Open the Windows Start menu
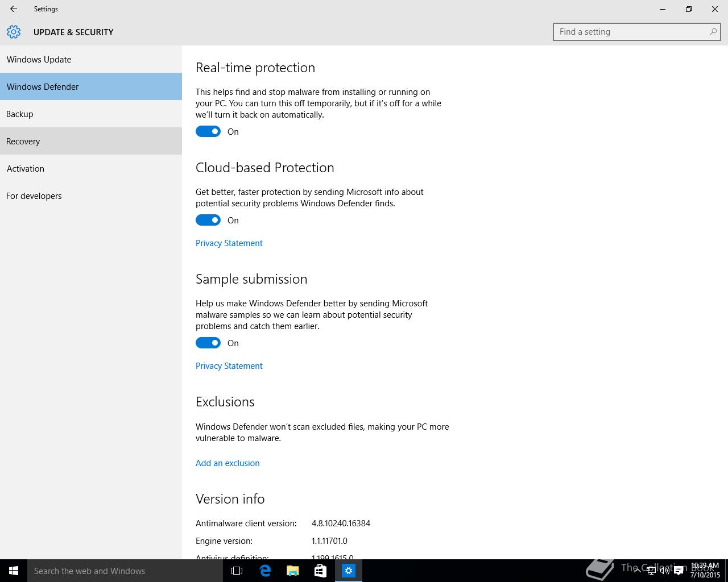The image size is (728, 582). click(x=14, y=571)
